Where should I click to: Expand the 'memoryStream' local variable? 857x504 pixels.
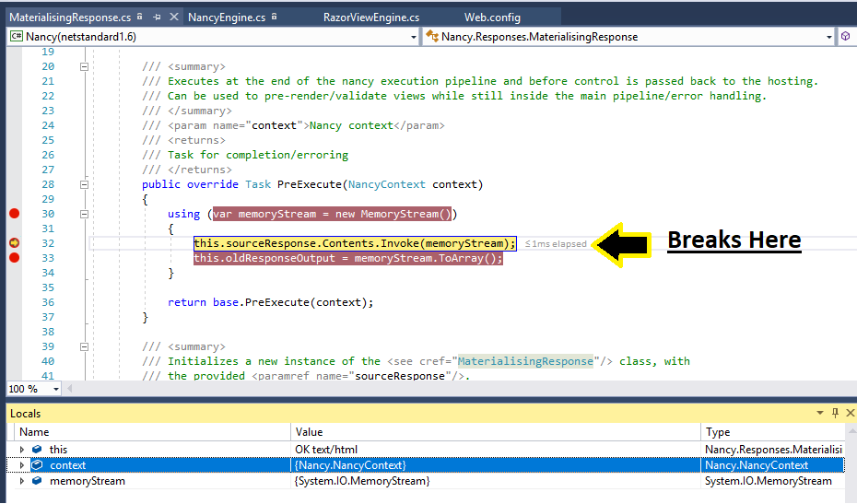[22, 482]
